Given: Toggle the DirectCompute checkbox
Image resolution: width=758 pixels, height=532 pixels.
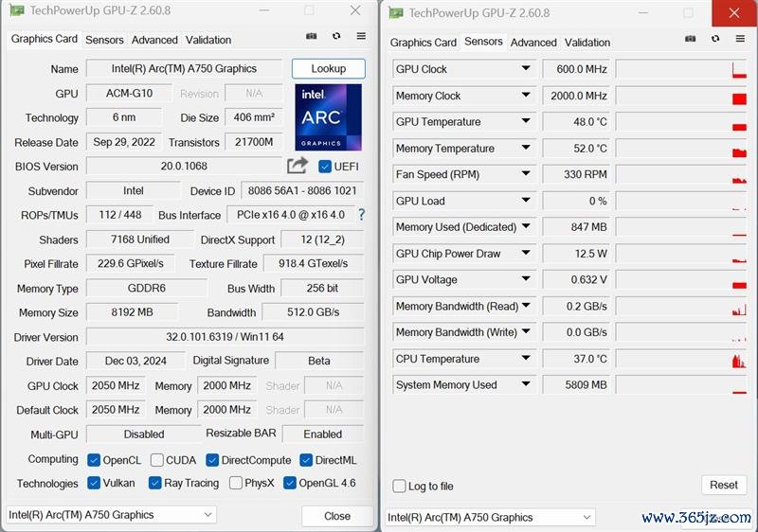Looking at the screenshot, I should pos(212,460).
